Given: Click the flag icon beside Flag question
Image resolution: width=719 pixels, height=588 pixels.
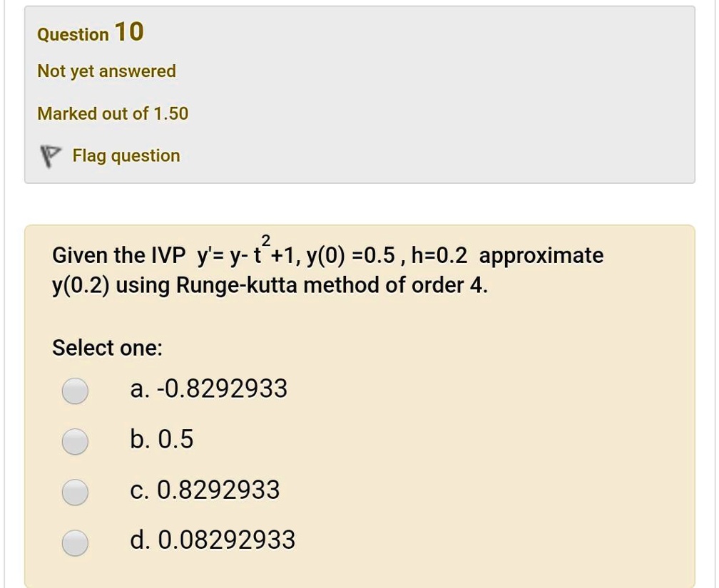Looking at the screenshot, I should [x=49, y=156].
